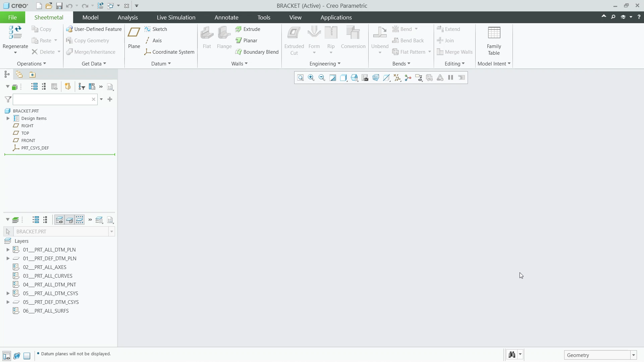Screen dimensions: 644x362
Task: Click the Sketch tool in Datum group
Action: pos(156,29)
